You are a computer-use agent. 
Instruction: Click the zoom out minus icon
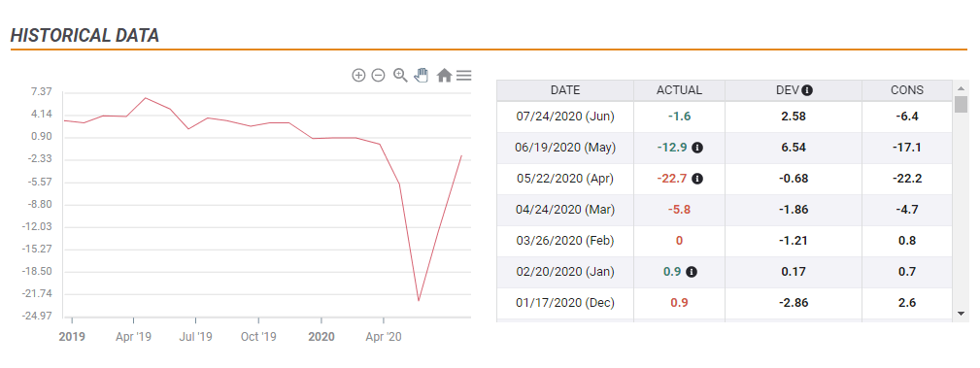[x=378, y=76]
